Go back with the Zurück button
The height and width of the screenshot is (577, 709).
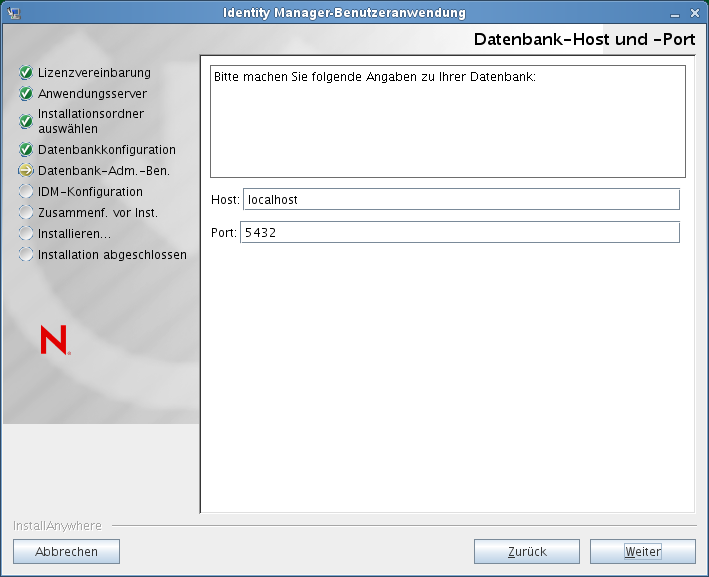point(527,551)
